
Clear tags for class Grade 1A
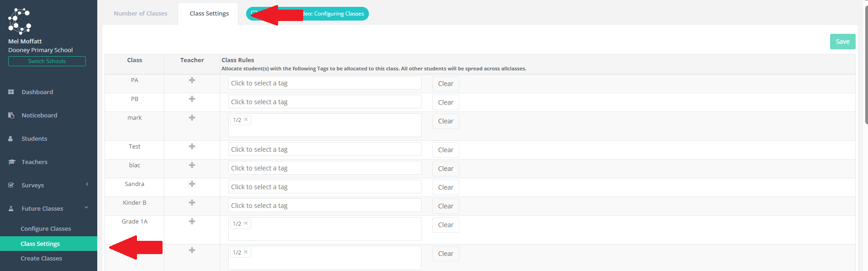(446, 225)
